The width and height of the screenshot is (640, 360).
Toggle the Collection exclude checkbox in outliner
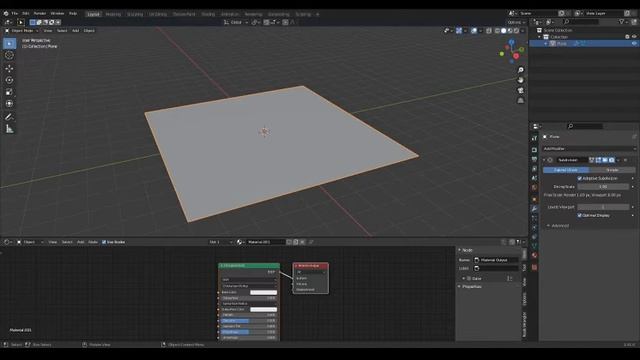point(627,37)
